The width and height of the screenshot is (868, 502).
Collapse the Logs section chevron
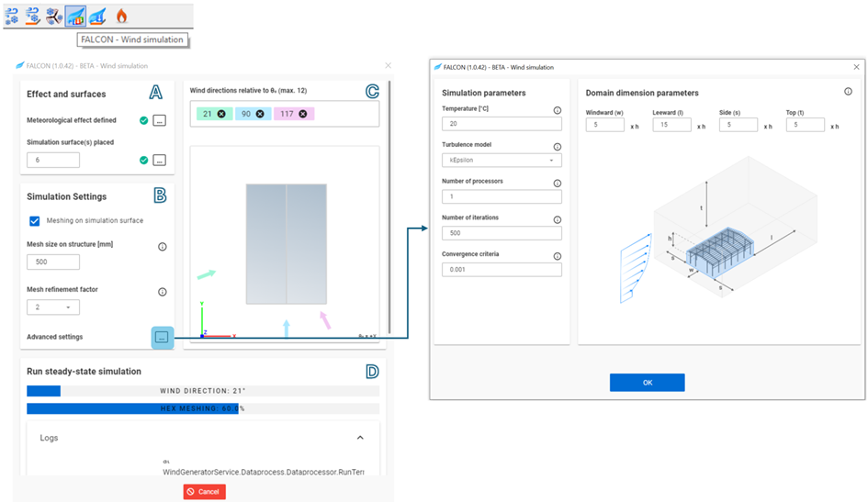[360, 438]
